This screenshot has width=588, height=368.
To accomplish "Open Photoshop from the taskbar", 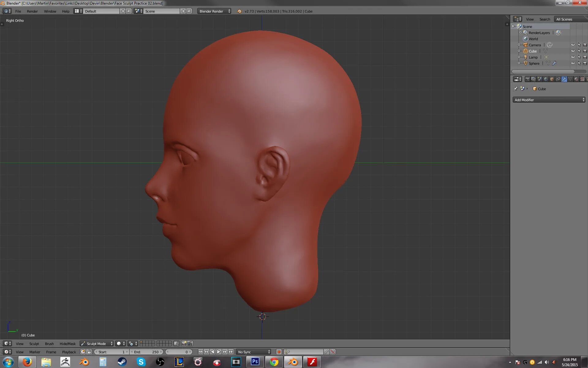I will pos(255,362).
